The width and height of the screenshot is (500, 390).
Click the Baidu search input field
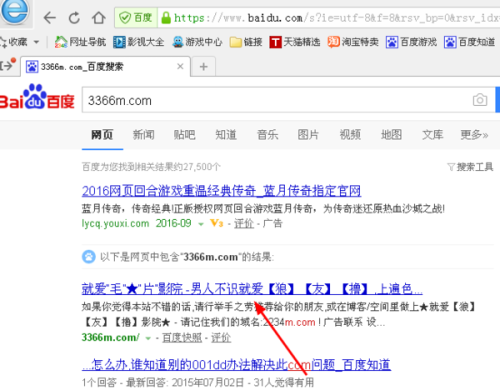pyautogui.click(x=277, y=100)
